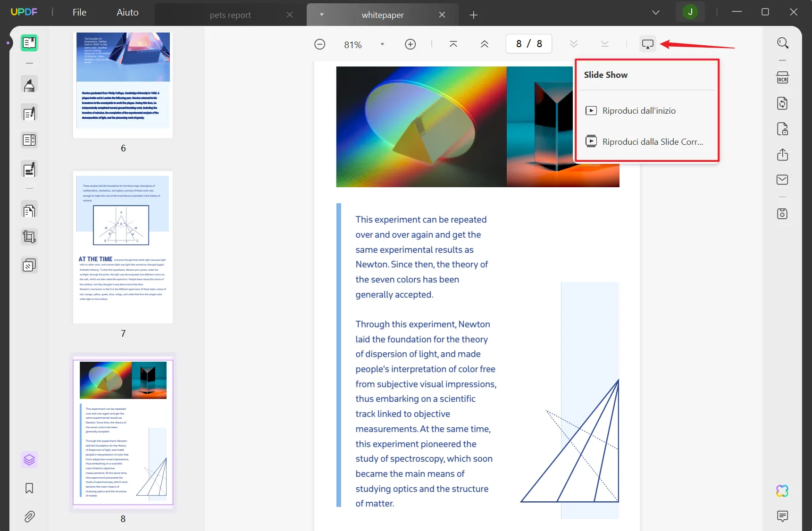This screenshot has height=531, width=812.
Task: Open the Bookmarks panel
Action: pyautogui.click(x=29, y=488)
